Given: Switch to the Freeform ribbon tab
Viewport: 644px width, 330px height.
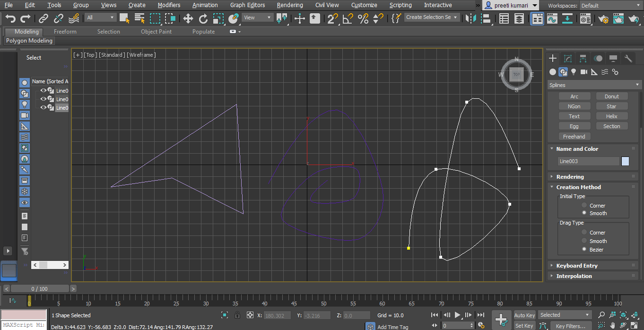Looking at the screenshot, I should (65, 31).
